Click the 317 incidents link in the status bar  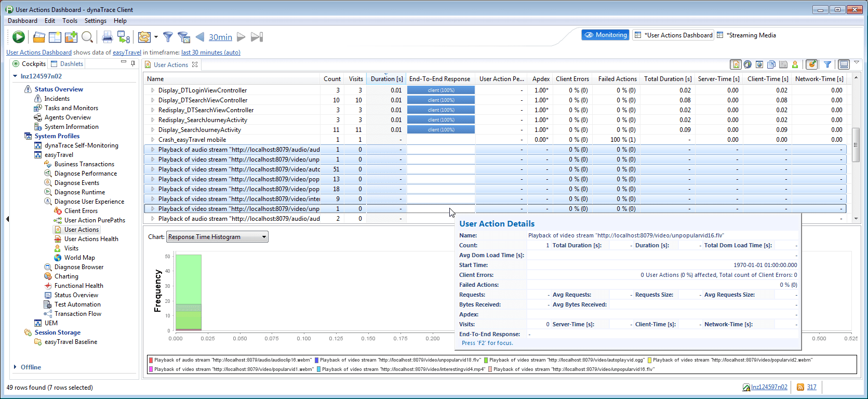coord(812,387)
